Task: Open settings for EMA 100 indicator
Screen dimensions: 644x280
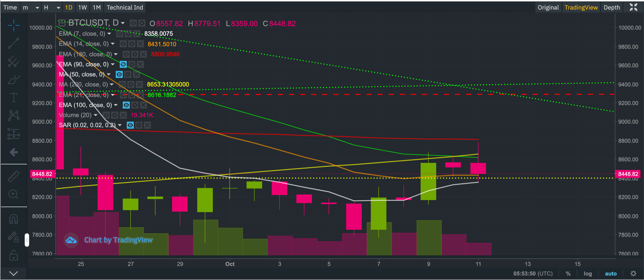Action: pos(135,105)
